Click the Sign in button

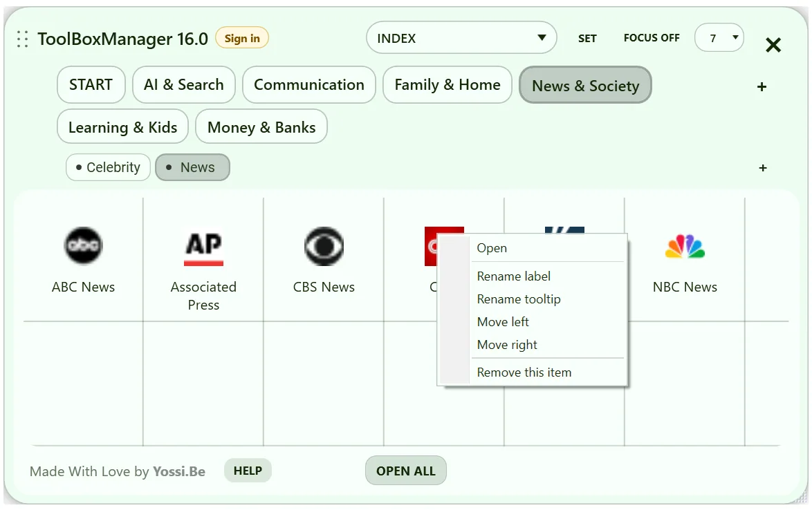coord(242,38)
